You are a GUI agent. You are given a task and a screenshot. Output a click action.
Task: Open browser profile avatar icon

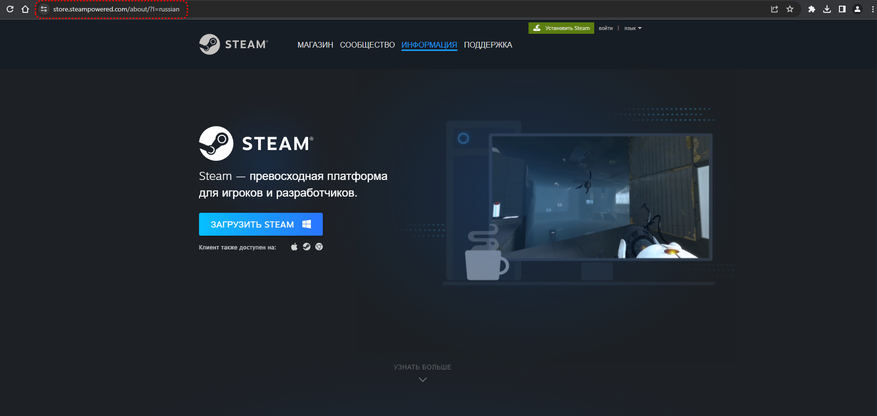coord(857,9)
